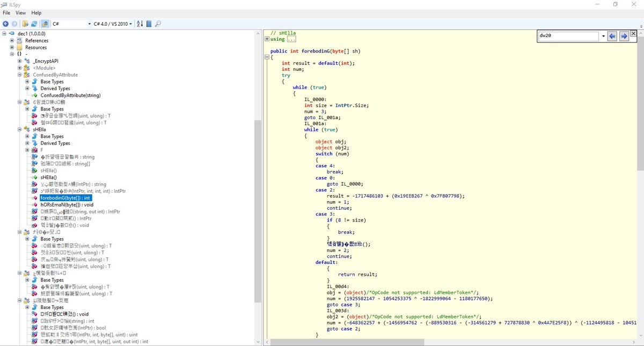Expand the _EncryptAPI class
Screen dimensions: 644x346
click(x=19, y=61)
